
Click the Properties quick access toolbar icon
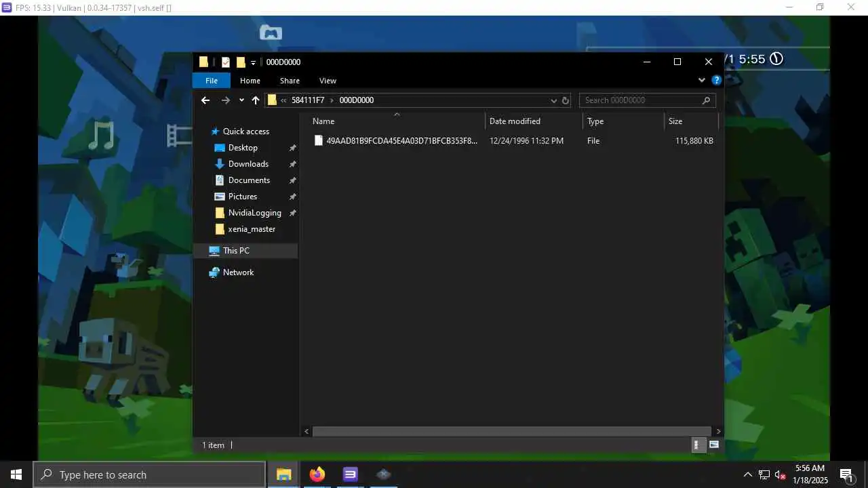pyautogui.click(x=226, y=62)
